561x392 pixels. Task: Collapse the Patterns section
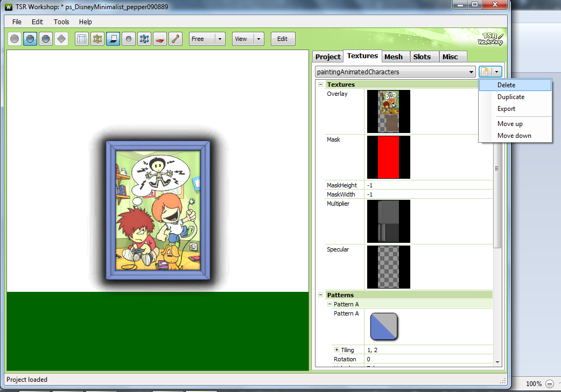point(320,295)
